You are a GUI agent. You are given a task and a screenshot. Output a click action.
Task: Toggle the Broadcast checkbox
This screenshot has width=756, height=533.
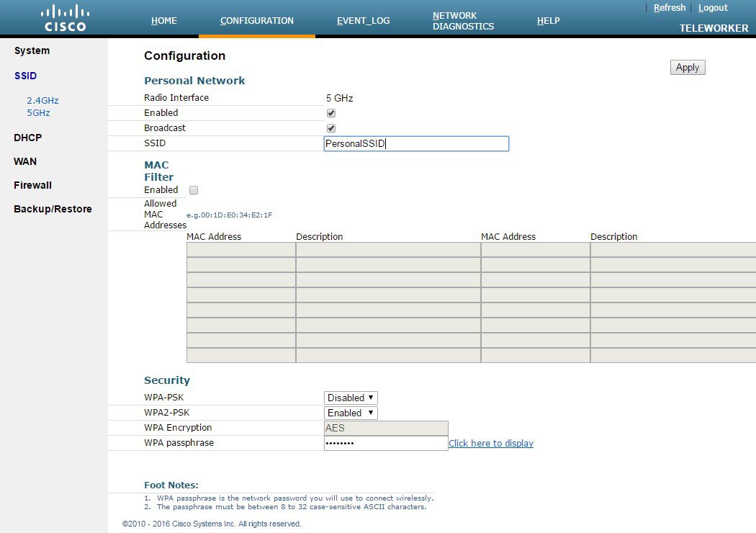330,127
